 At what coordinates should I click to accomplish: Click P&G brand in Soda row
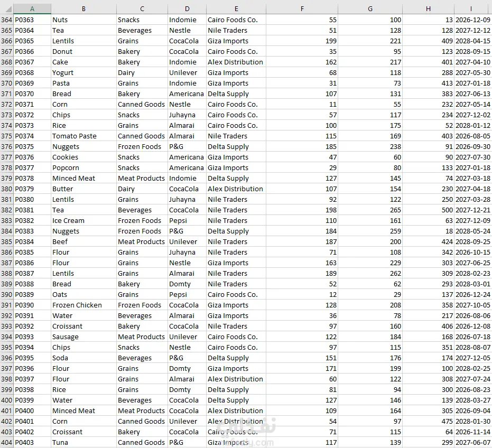(187, 358)
